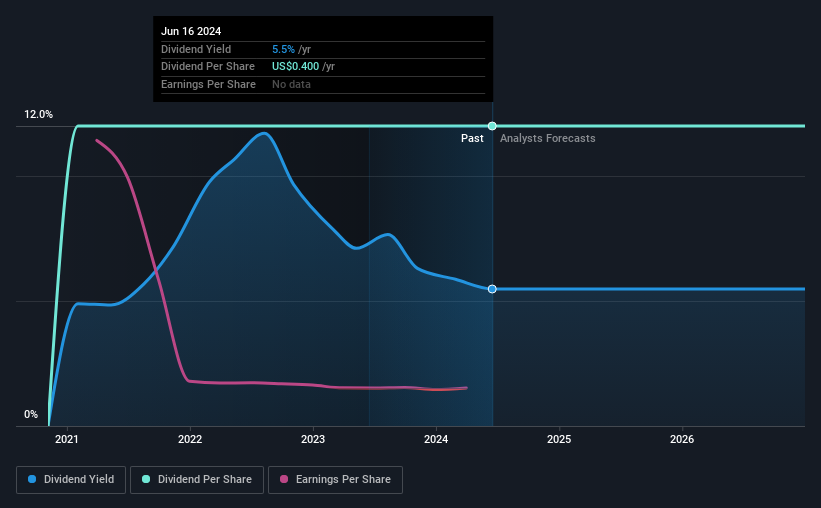Click the 2021 x-axis label
Screen dimensions: 821x508
click(x=66, y=439)
